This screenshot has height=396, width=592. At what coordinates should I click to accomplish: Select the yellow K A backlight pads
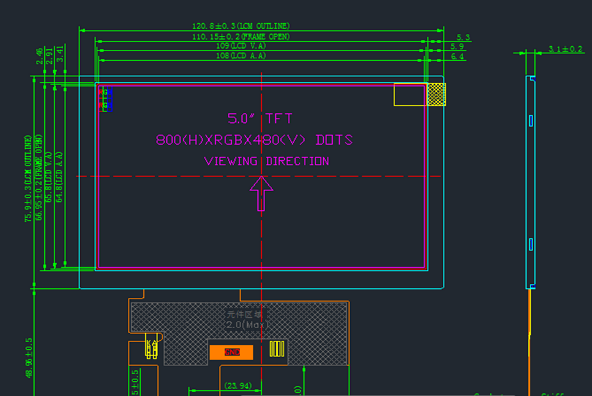click(x=152, y=349)
